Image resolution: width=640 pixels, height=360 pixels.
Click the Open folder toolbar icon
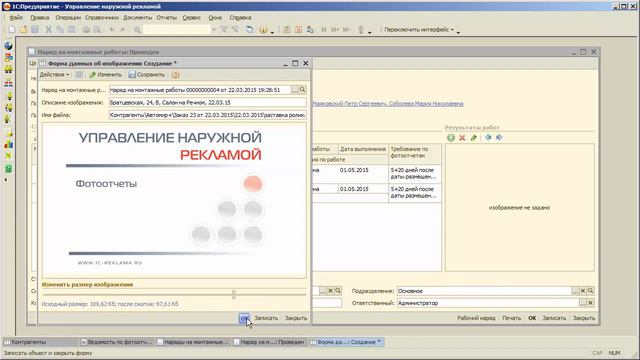23,29
